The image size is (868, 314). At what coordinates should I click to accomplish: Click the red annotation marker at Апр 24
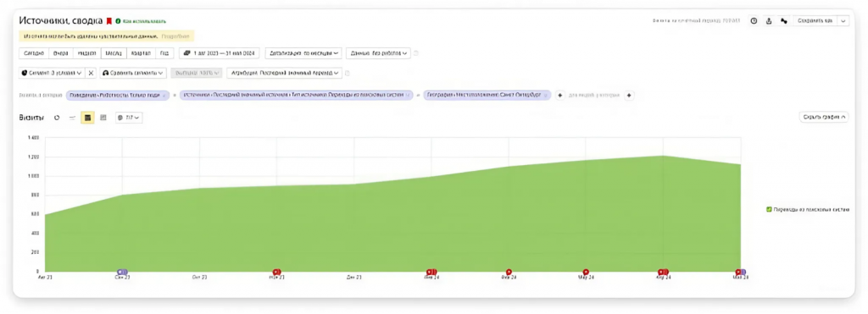coord(663,272)
